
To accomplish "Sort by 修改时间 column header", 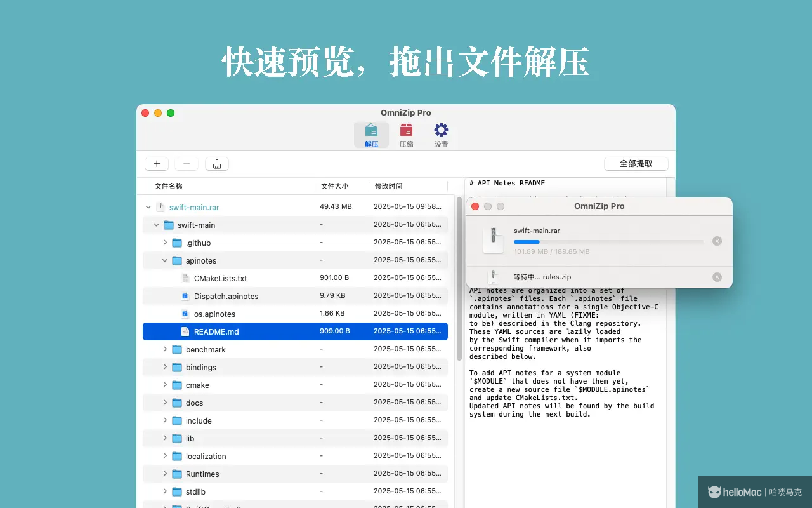I will coord(389,186).
